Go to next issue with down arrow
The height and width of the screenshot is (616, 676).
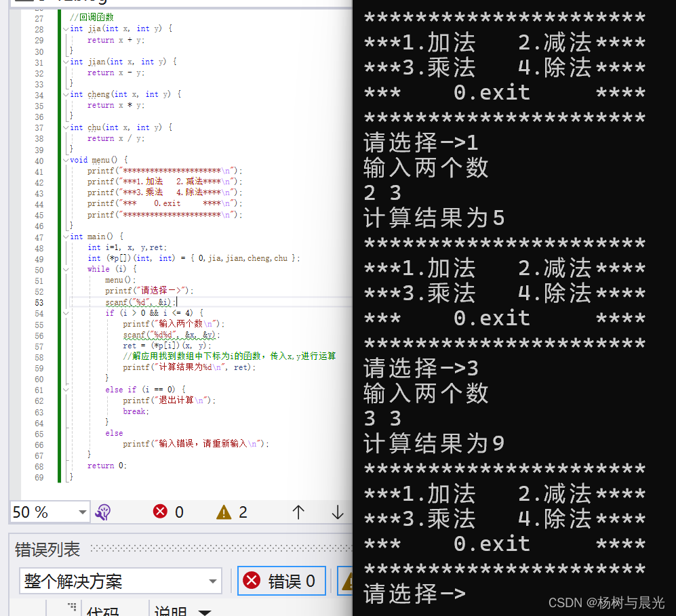click(338, 512)
